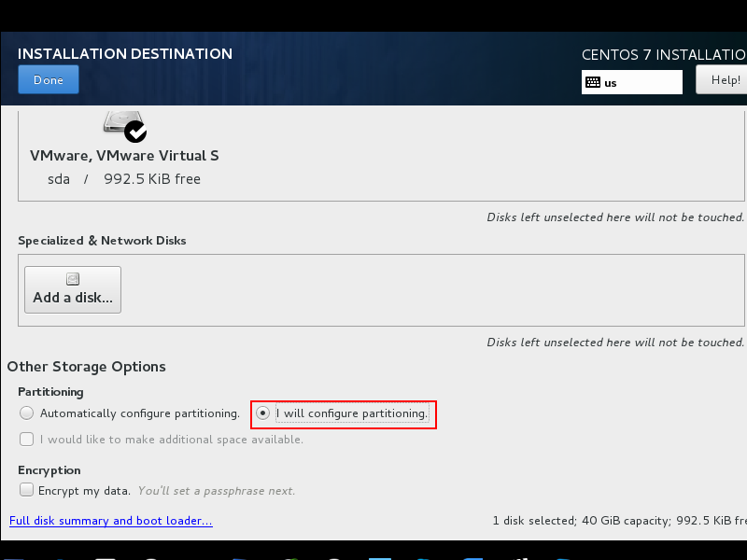Image resolution: width=747 pixels, height=560 pixels.
Task: Open Full disk summary and boot loader link
Action: coord(111,521)
